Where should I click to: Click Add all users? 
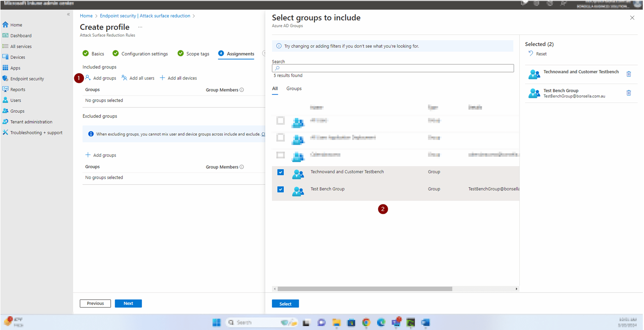[x=138, y=78]
